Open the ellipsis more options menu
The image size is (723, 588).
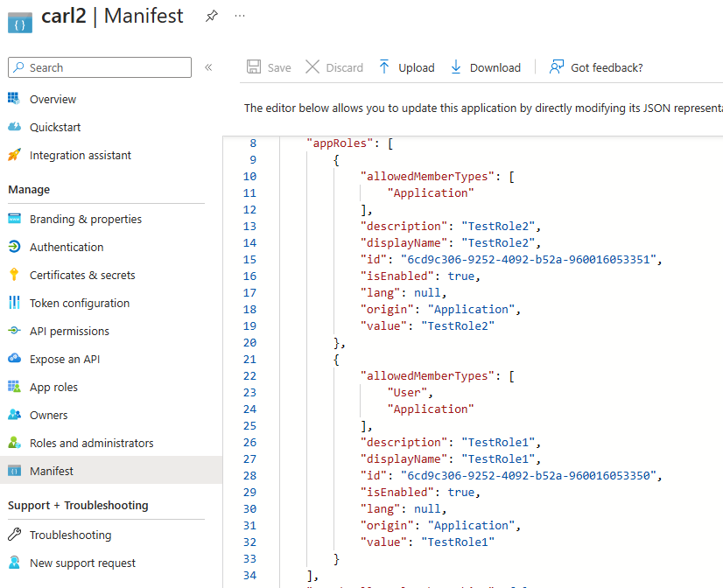pyautogui.click(x=240, y=16)
